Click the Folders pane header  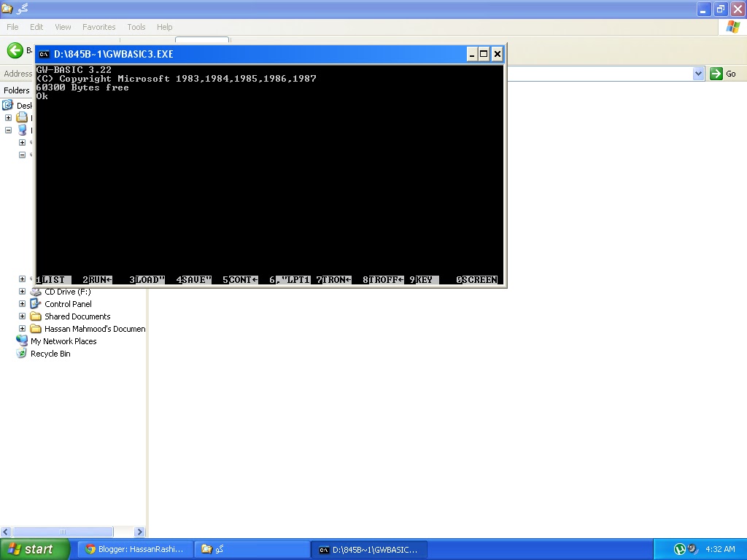pyautogui.click(x=17, y=90)
